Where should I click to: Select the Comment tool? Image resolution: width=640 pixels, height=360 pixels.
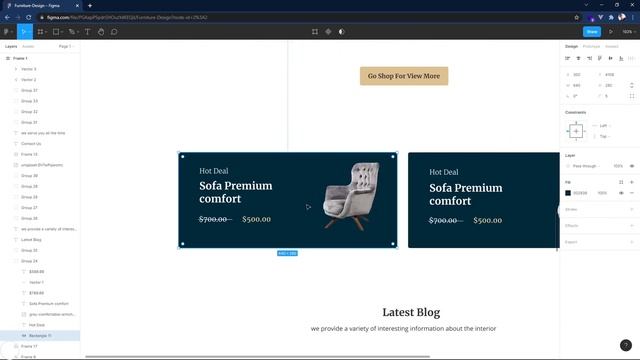point(114,31)
